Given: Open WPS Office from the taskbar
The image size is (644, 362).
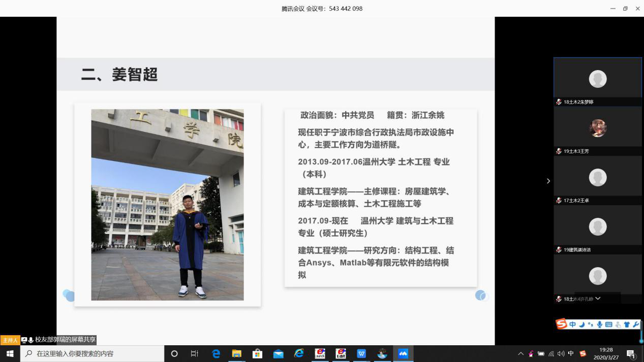Looking at the screenshot, I should tap(361, 353).
